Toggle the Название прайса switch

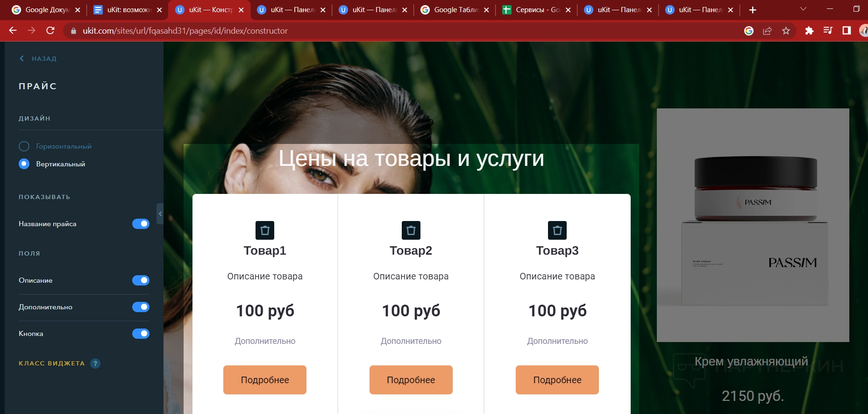pos(141,224)
